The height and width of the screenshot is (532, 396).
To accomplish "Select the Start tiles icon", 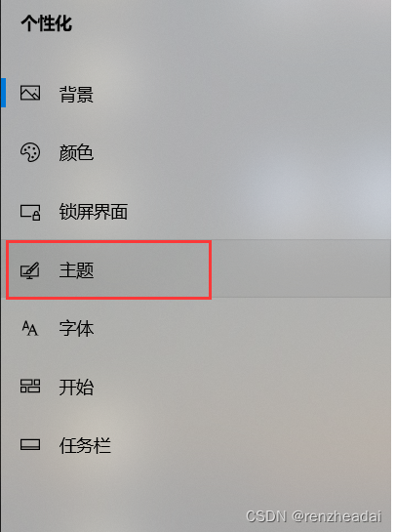I will [x=30, y=387].
